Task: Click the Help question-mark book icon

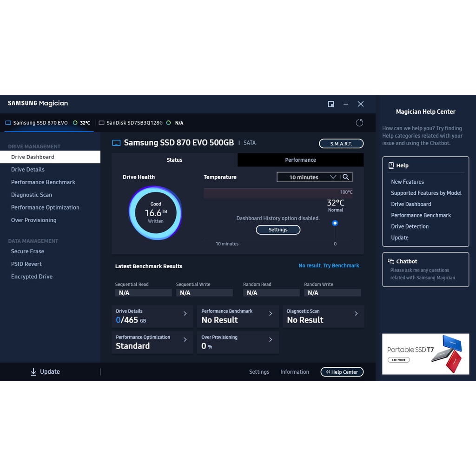Action: pos(391,165)
